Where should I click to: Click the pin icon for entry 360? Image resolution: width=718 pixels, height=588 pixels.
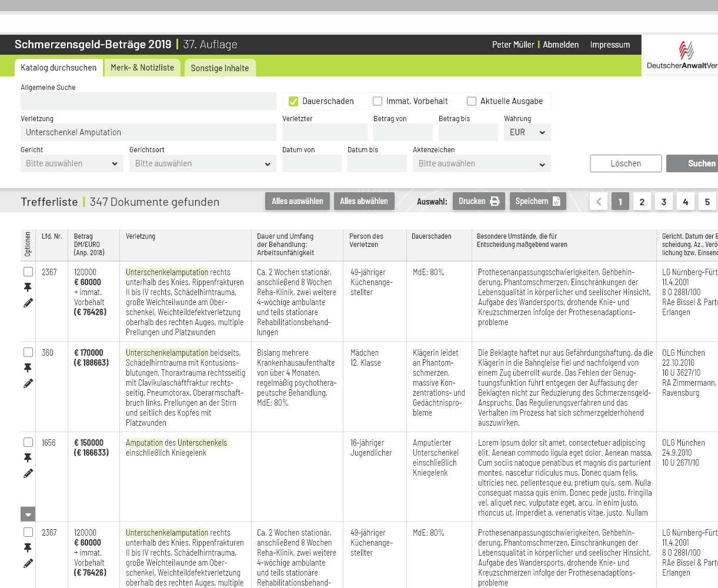28,368
